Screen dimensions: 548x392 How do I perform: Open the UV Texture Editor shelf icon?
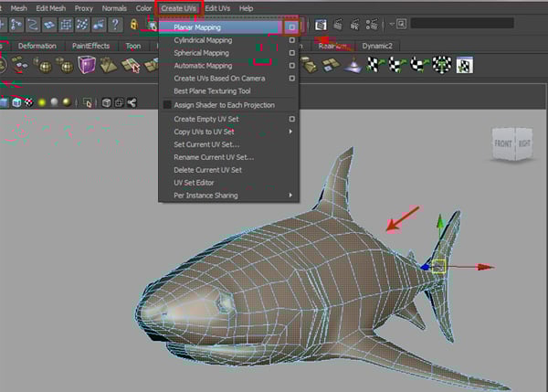pyautogui.click(x=465, y=65)
